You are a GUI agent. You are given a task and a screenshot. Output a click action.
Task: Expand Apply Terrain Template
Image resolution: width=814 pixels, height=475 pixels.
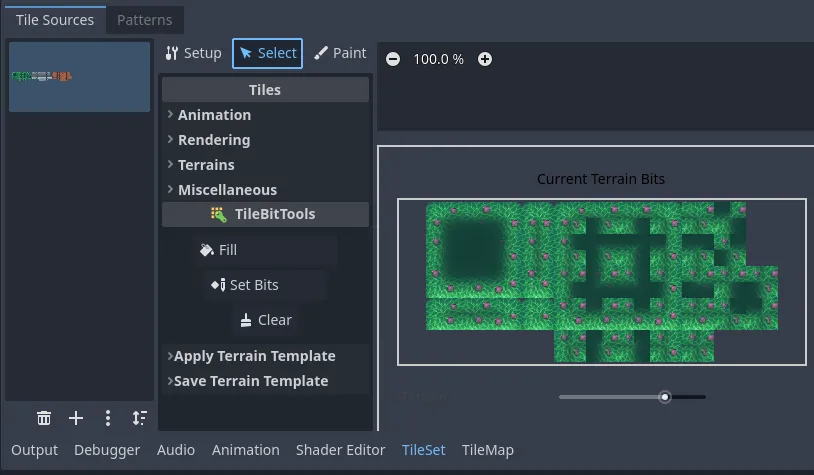pos(265,356)
